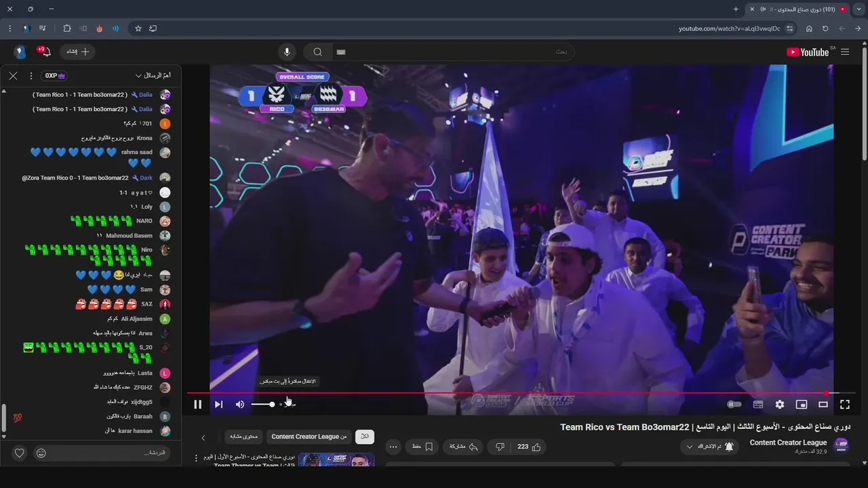Click the Content Creator League channel avatar
Screen dimensions: 868x488
click(x=842, y=446)
